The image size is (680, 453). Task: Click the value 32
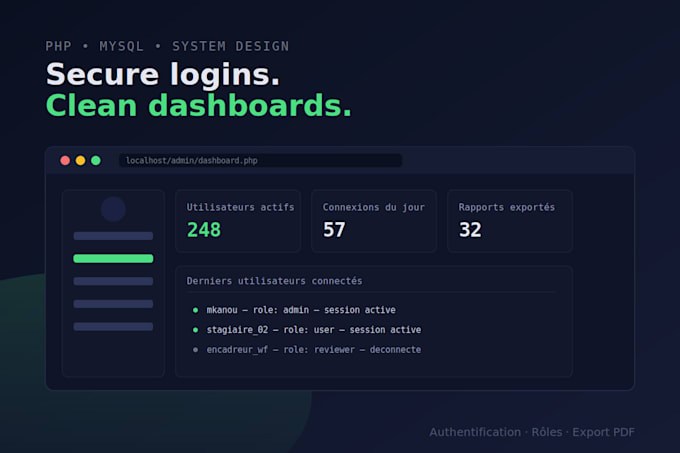[x=470, y=230]
